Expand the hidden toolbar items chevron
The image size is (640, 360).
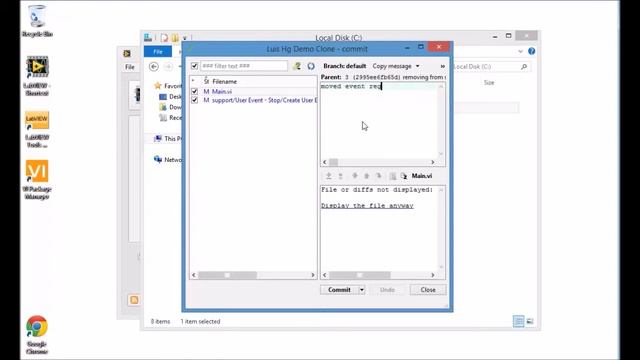[x=442, y=66]
